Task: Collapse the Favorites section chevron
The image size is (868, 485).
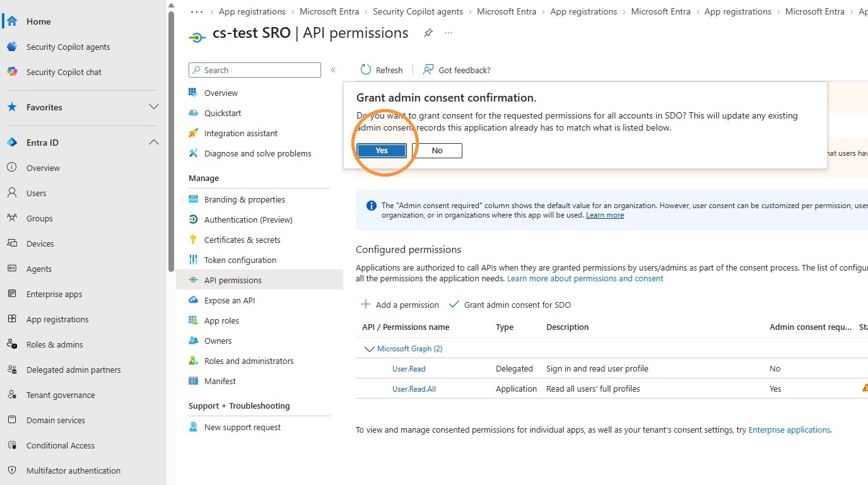Action: (153, 107)
